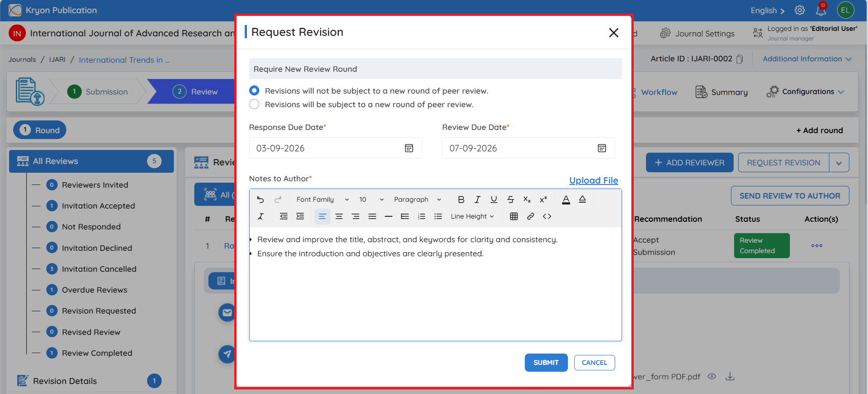Expand the Additional Information section

click(x=807, y=59)
